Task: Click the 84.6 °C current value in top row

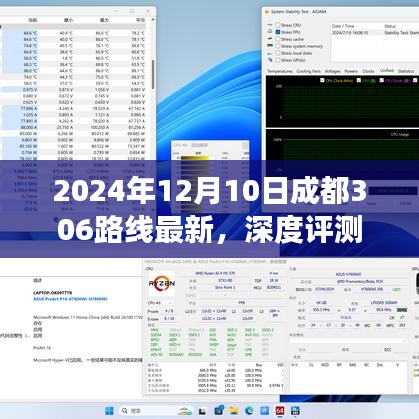Action: tap(31, 33)
